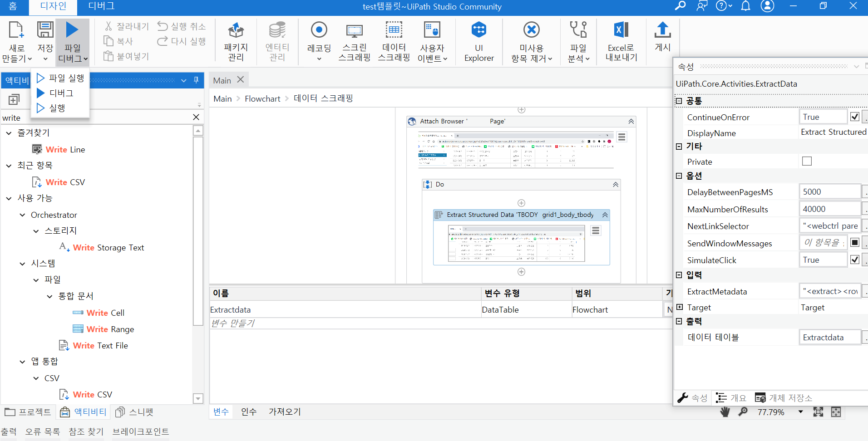Open the 개체 저장소 object repository
The width and height of the screenshot is (868, 441).
(784, 398)
